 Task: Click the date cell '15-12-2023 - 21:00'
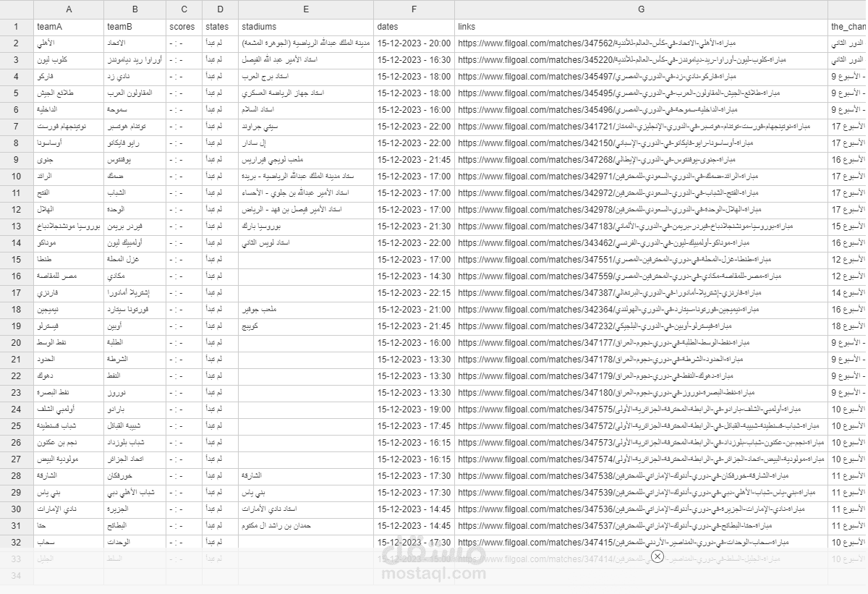click(x=414, y=310)
